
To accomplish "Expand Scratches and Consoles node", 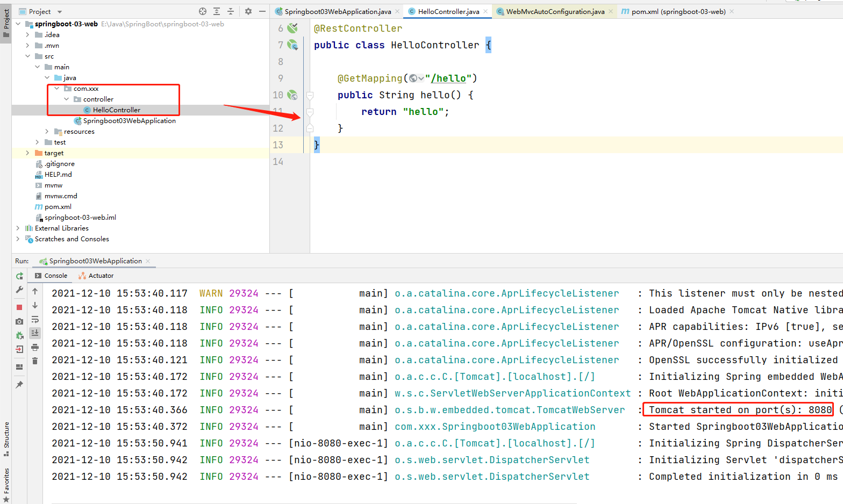I will (x=18, y=239).
